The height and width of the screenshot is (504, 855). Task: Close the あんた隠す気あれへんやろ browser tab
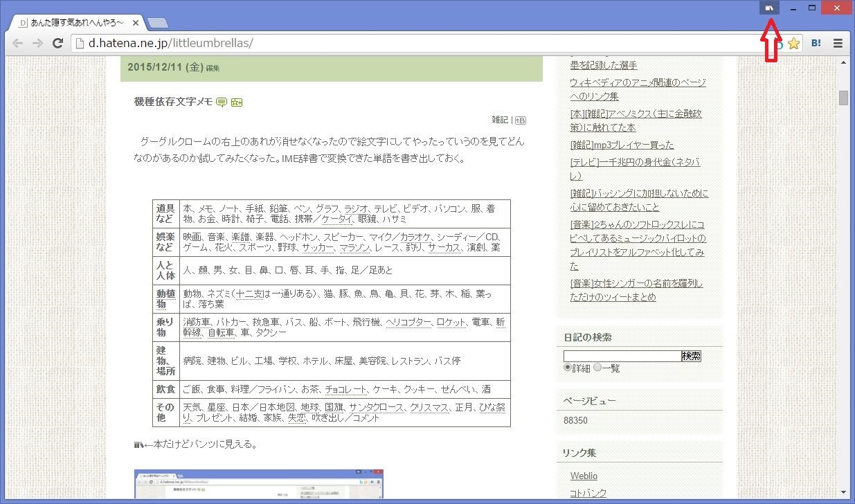(x=136, y=23)
